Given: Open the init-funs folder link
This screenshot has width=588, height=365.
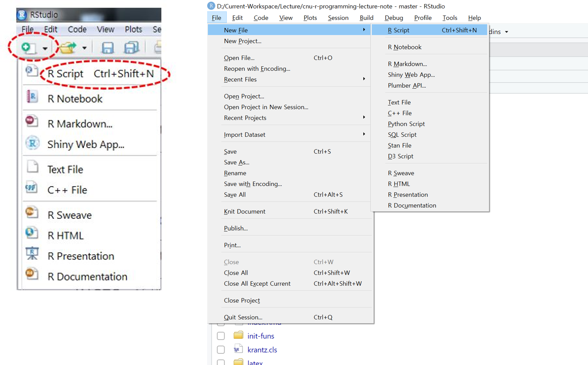Looking at the screenshot, I should (x=261, y=336).
